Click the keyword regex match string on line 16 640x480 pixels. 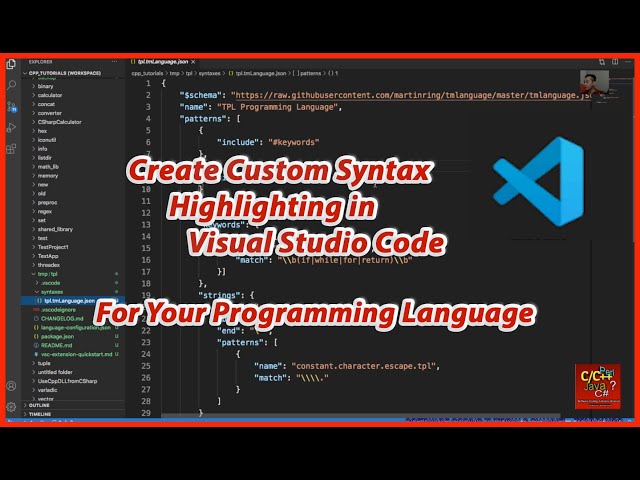345,260
